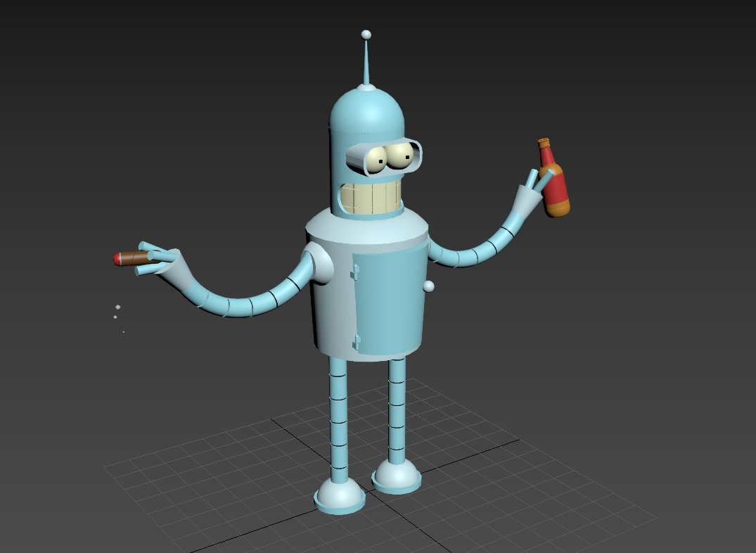Select the collar ring at top of torso
The height and width of the screenshot is (553, 756).
[366, 227]
